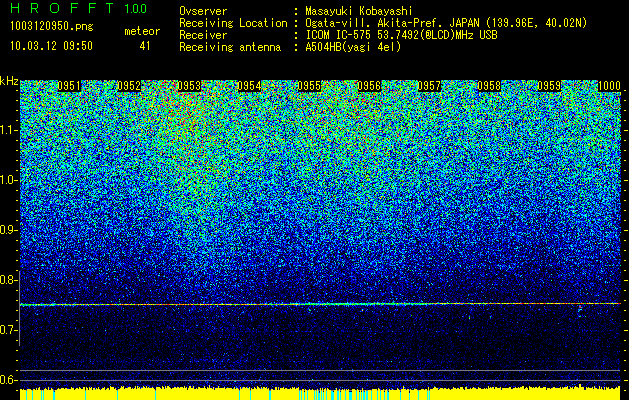Click the 1.1 kHz axis label
This screenshot has width=629, height=400.
(8, 130)
